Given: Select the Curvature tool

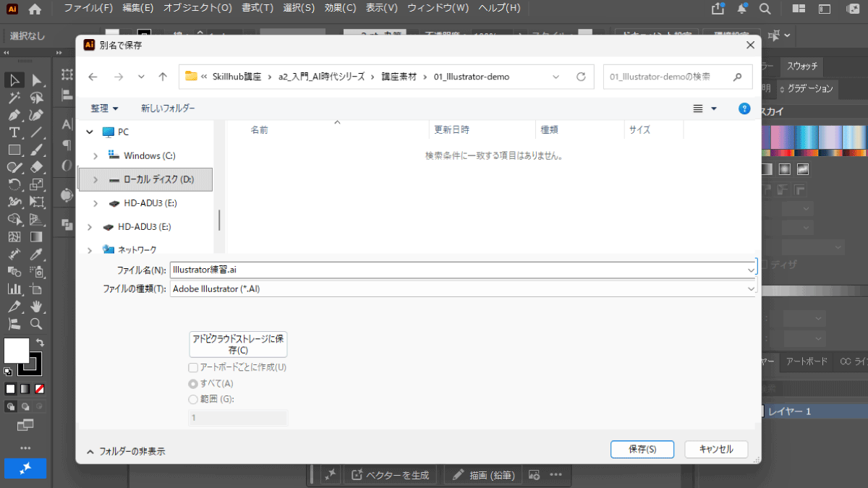Looking at the screenshot, I should click(x=37, y=115).
